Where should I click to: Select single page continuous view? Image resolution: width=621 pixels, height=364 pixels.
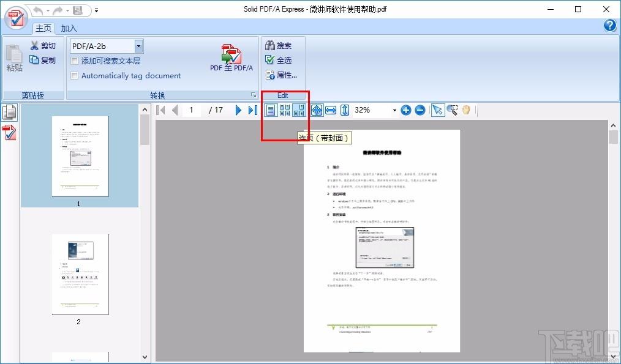click(271, 110)
